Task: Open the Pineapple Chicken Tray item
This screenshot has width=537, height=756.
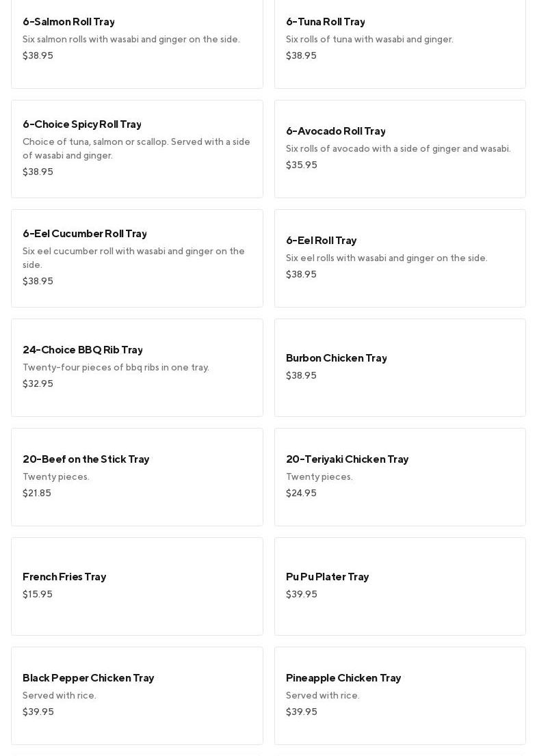Action: tap(343, 678)
